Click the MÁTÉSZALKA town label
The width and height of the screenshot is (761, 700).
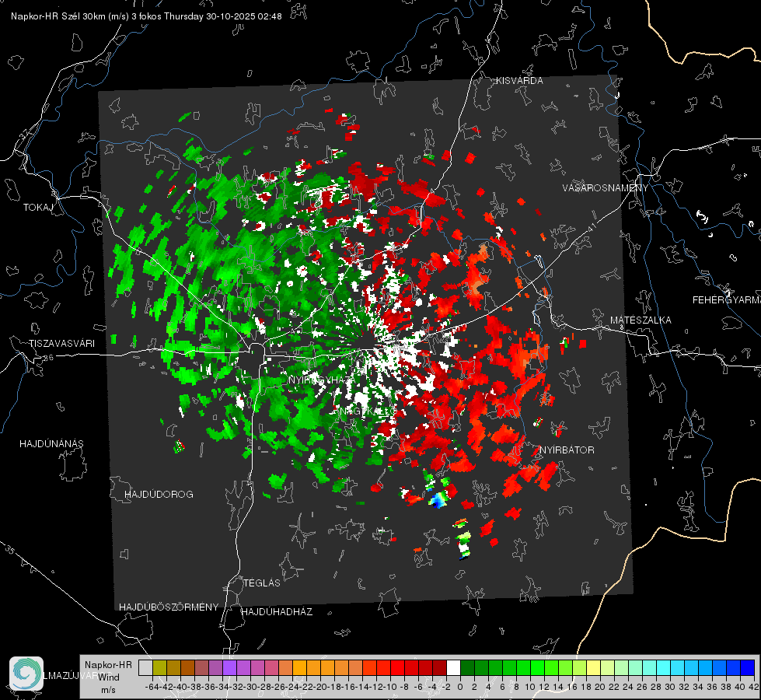click(x=641, y=320)
